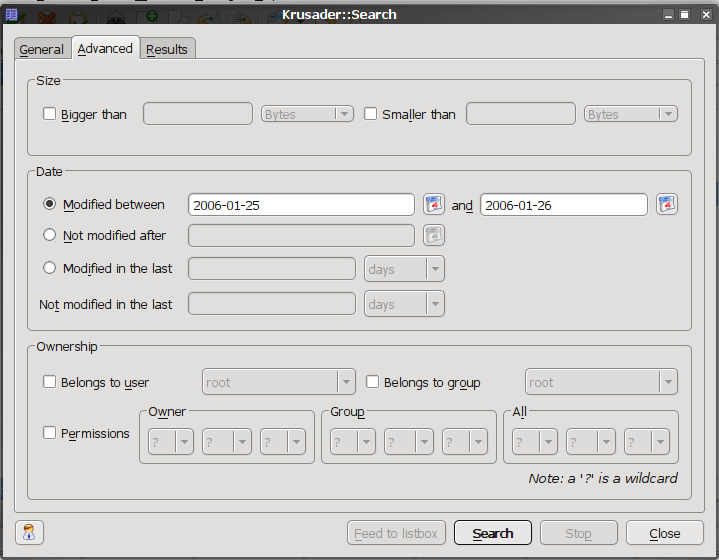Tick the Belongs to group checkbox
Screen dimensions: 719x560
[x=372, y=382]
